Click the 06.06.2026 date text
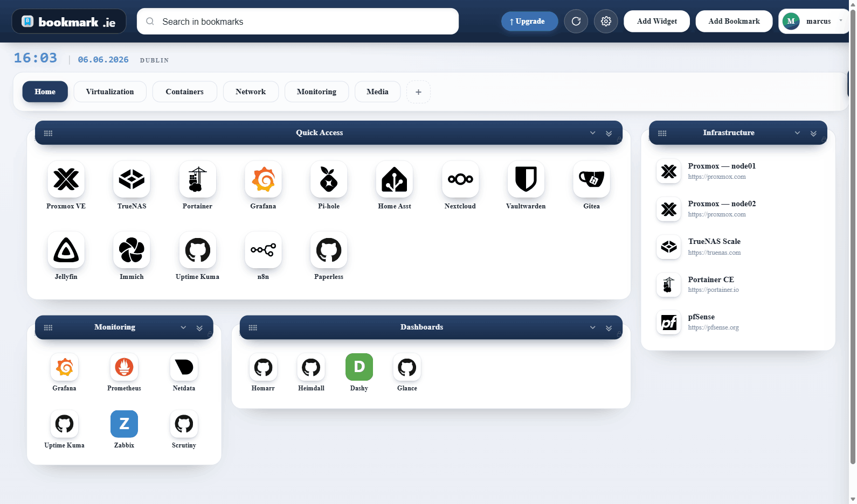Image resolution: width=857 pixels, height=504 pixels. click(x=103, y=60)
